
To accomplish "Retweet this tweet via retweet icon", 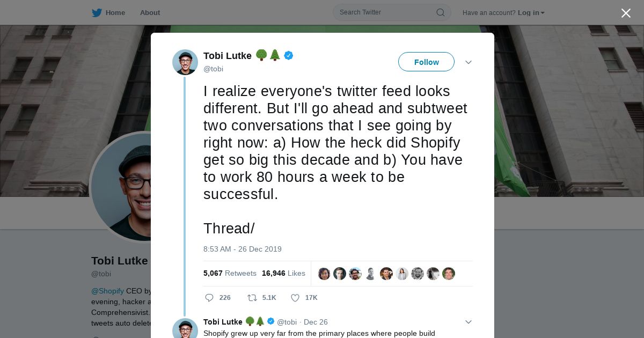I will 252,298.
